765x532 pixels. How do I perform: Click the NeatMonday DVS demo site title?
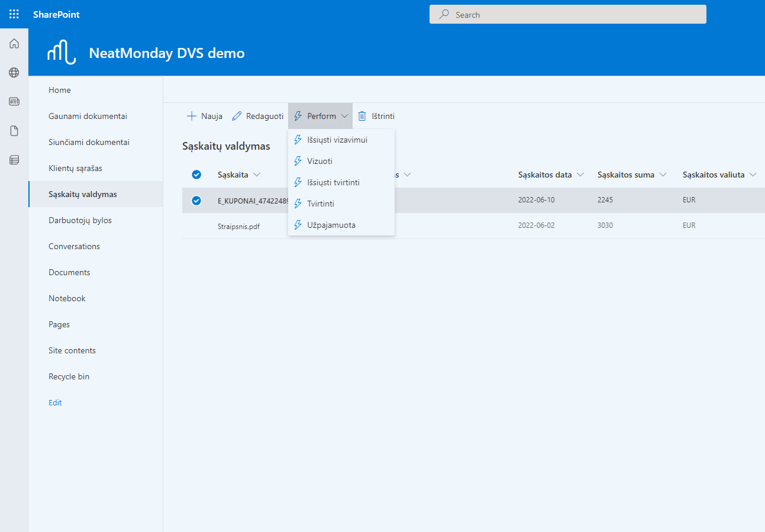tap(167, 53)
